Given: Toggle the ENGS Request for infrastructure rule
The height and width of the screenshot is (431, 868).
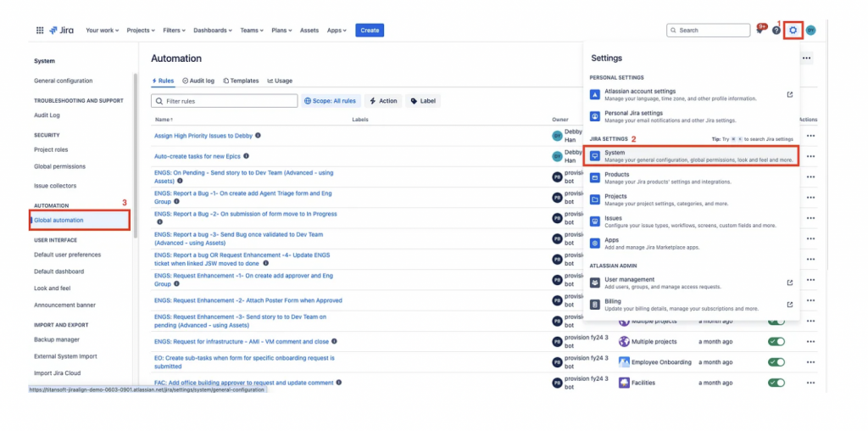Looking at the screenshot, I should (776, 342).
